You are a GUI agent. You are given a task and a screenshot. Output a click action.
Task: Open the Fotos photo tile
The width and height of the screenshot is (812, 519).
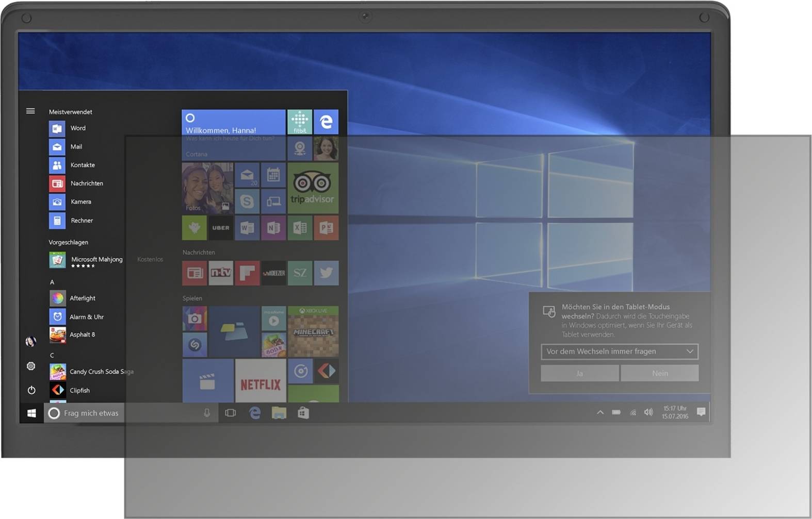point(207,188)
